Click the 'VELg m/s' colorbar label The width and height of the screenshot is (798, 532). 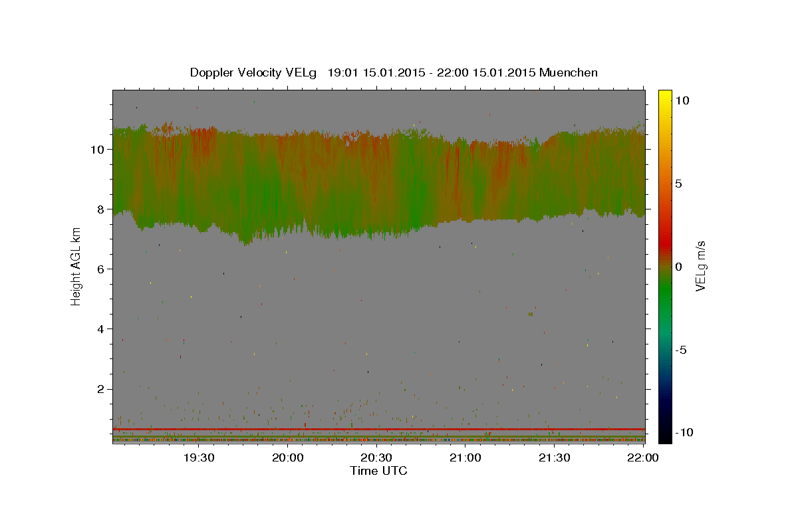coord(700,267)
